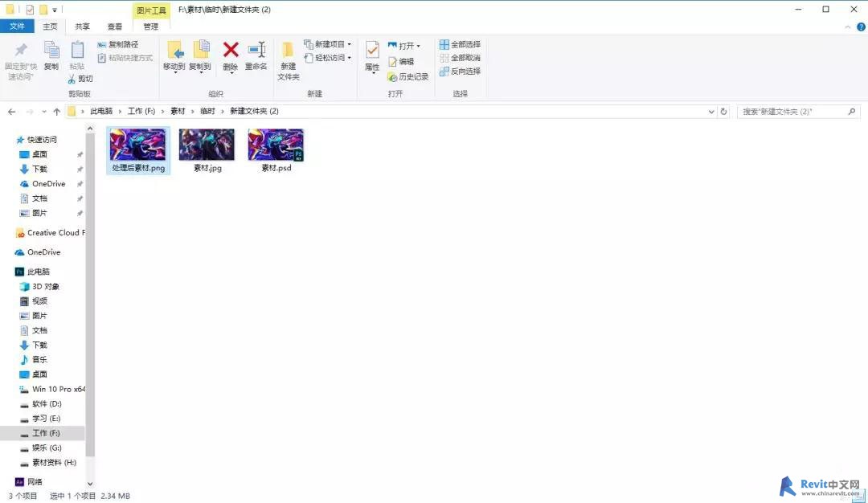Go back with the back arrow
The height and width of the screenshot is (503, 868).
11,112
